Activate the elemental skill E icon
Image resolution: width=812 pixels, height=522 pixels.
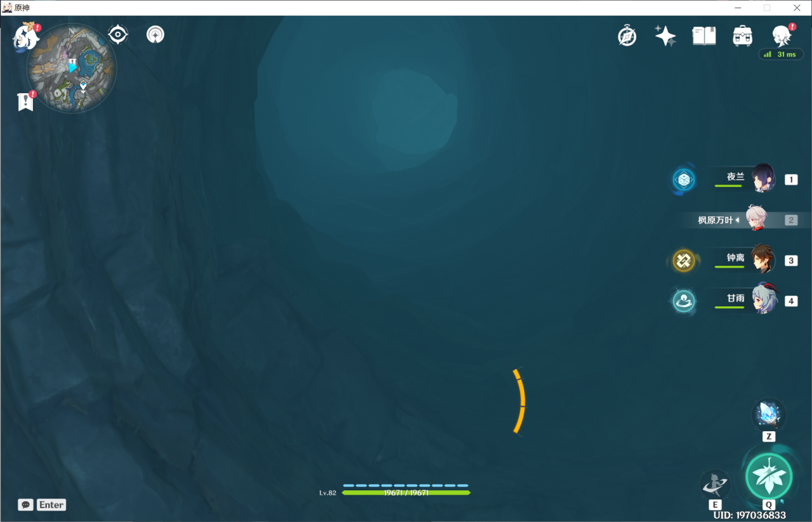pyautogui.click(x=715, y=486)
